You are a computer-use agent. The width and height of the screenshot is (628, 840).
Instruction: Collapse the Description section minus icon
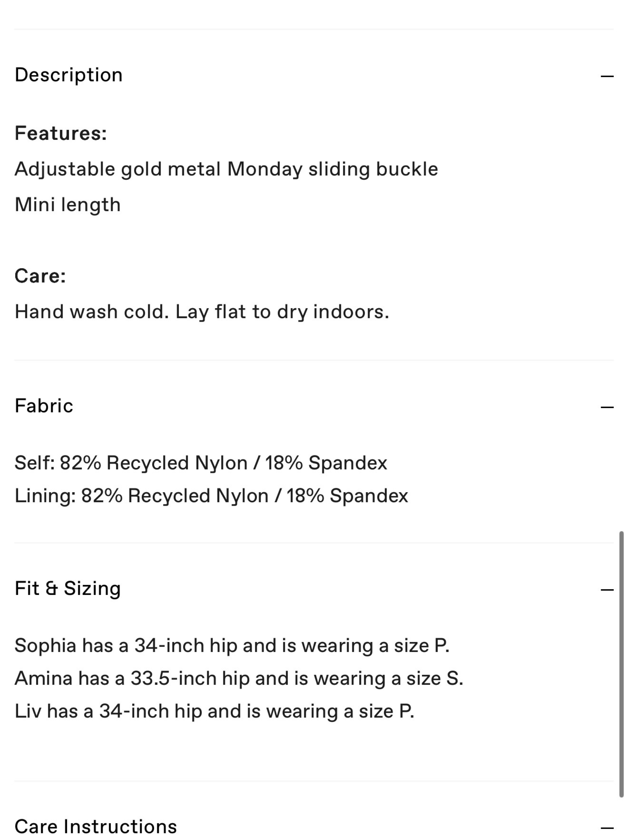tap(607, 76)
